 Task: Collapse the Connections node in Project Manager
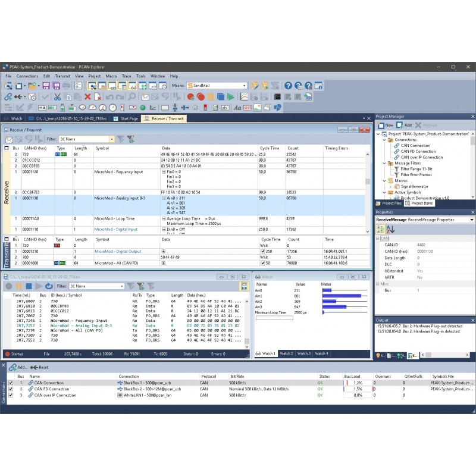384,140
